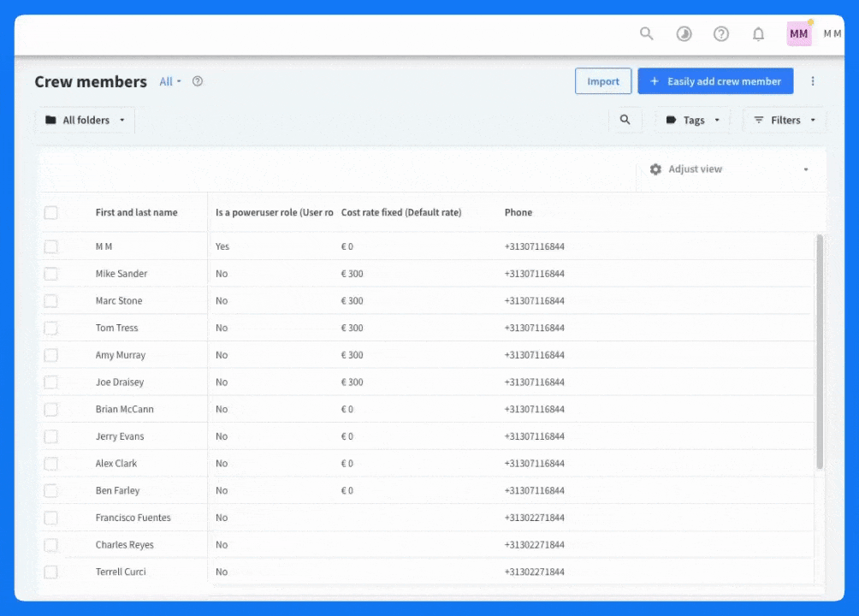The width and height of the screenshot is (859, 616).
Task: Open crew member Alex Clark
Action: (116, 464)
